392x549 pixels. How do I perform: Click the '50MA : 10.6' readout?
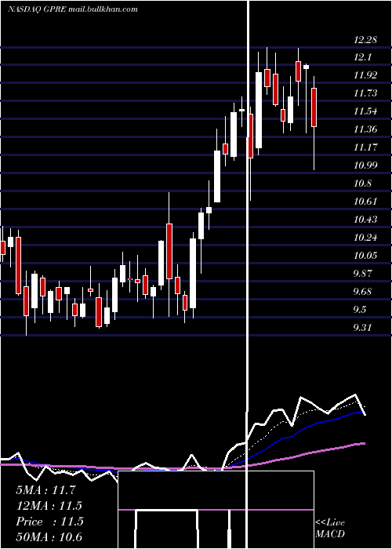pyautogui.click(x=49, y=537)
